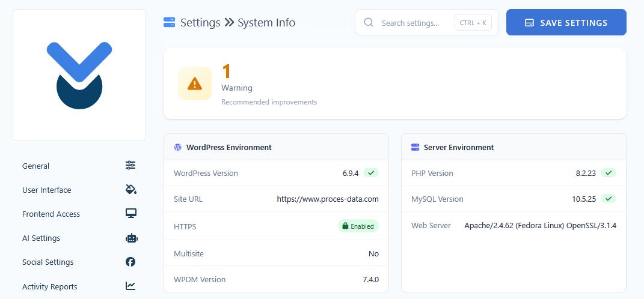Screen dimensions: 644x299
Task: Switch to AI Settings section
Action: (79, 238)
